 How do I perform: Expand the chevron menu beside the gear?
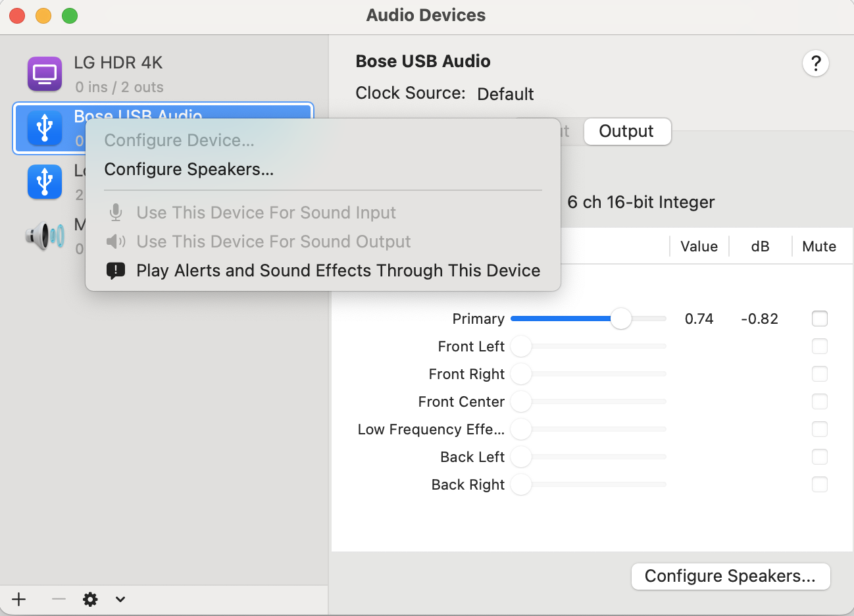(119, 599)
